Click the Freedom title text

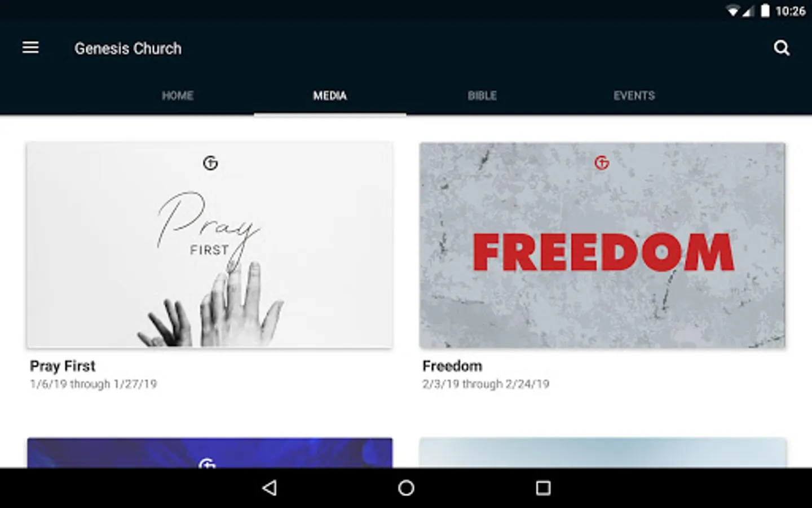452,366
